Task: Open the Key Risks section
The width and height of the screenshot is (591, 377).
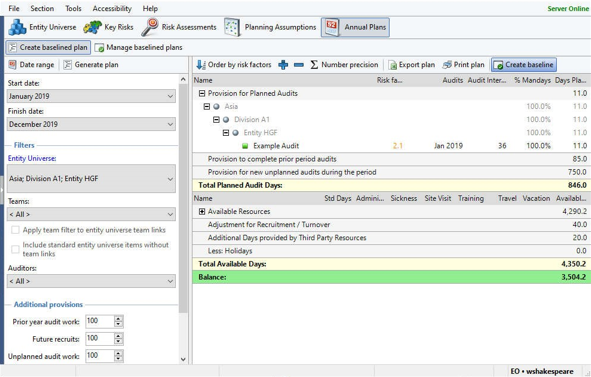Action: pyautogui.click(x=109, y=27)
